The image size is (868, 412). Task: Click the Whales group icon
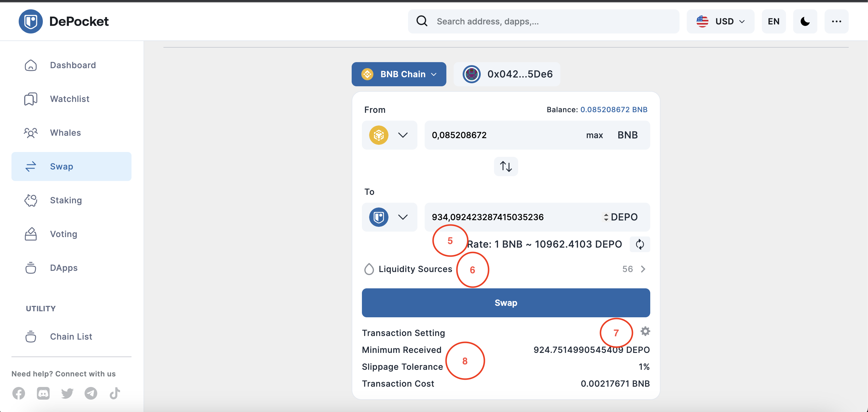point(31,133)
